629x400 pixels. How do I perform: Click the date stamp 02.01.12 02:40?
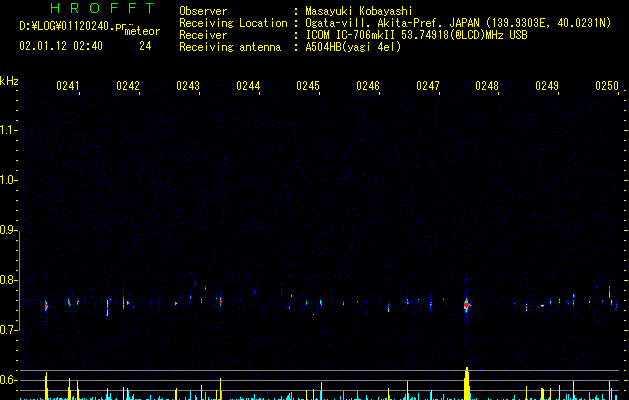[61, 46]
